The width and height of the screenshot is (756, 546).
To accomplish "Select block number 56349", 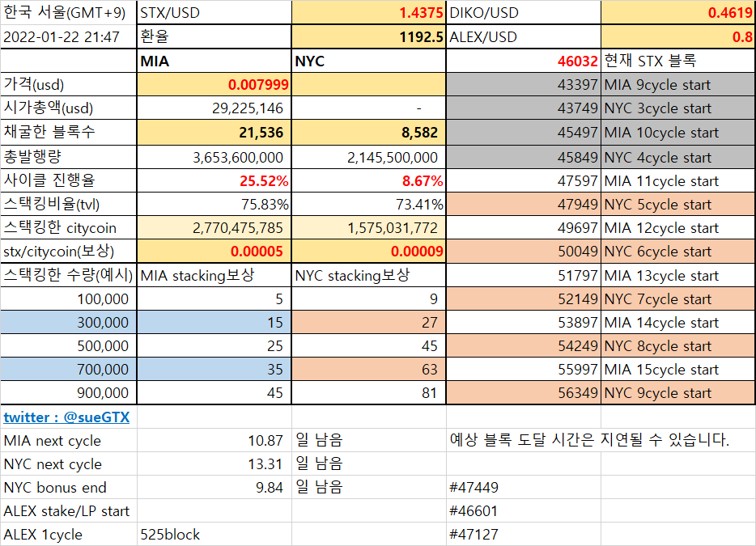I will (524, 393).
